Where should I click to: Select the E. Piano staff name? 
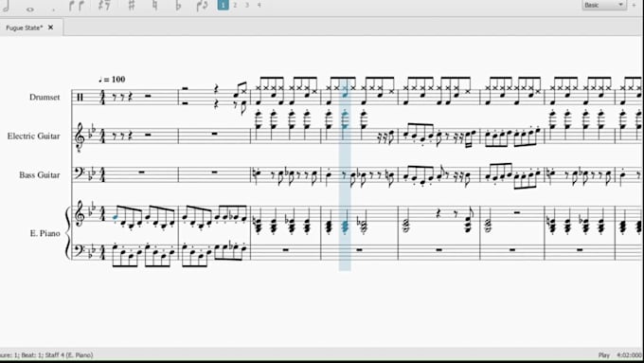(x=45, y=233)
